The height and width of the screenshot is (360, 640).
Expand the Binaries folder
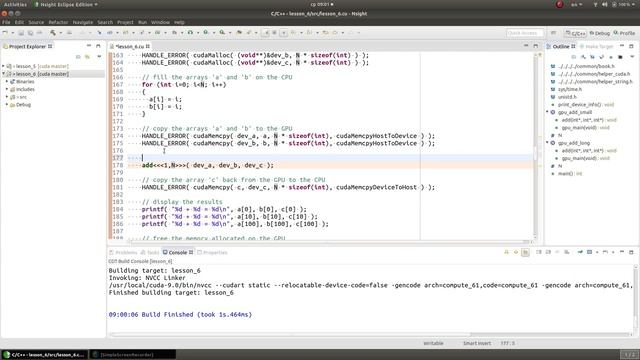[7, 82]
